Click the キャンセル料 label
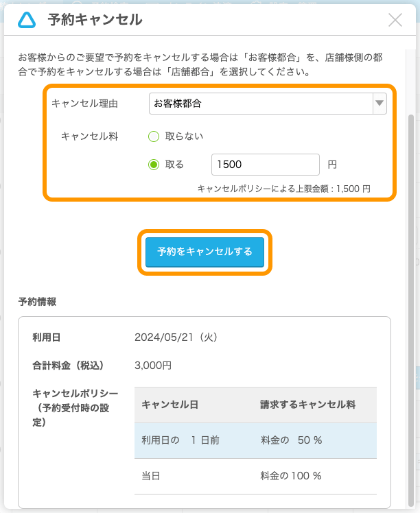 [89, 136]
